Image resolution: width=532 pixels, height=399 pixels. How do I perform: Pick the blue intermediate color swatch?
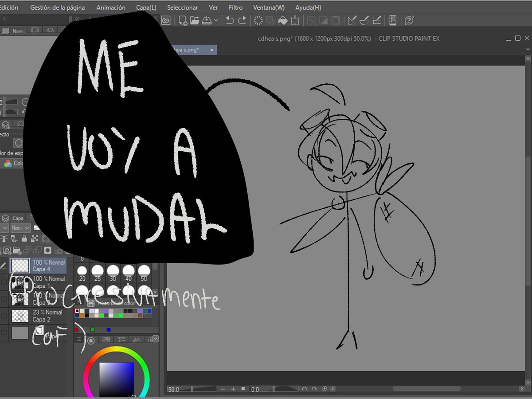(109, 330)
